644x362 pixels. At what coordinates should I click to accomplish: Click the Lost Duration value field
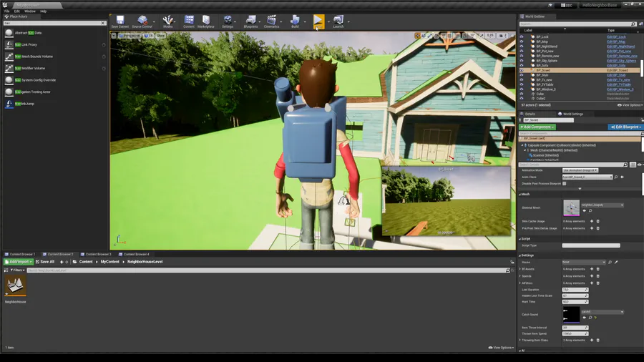[x=575, y=290]
